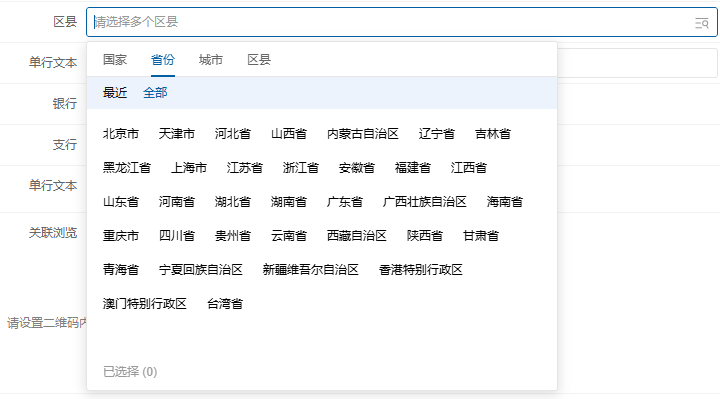Viewport: 720px width, 399px height.
Task: Pick 湖北省 province
Action: (233, 202)
